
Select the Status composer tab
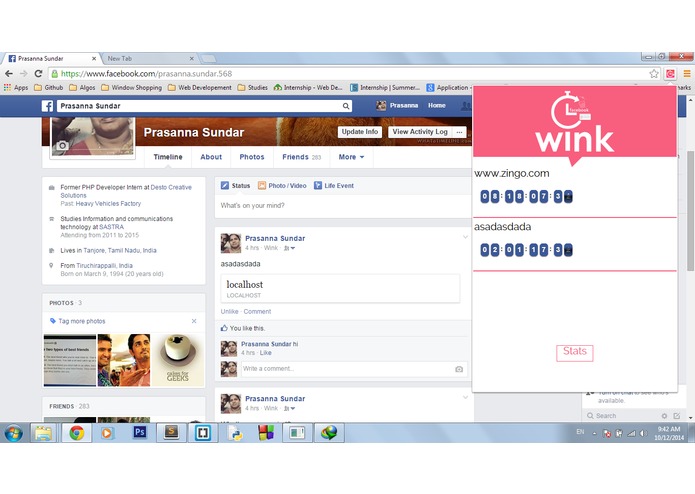pyautogui.click(x=236, y=186)
